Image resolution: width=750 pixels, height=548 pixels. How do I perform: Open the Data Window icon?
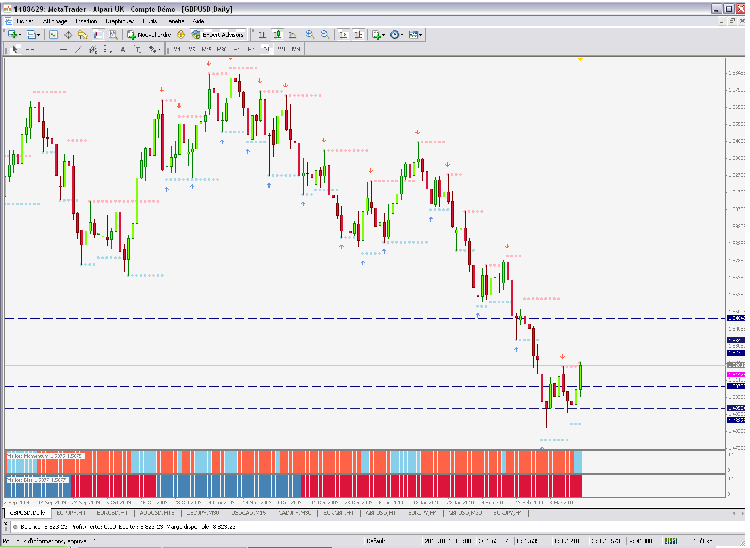(x=68, y=34)
